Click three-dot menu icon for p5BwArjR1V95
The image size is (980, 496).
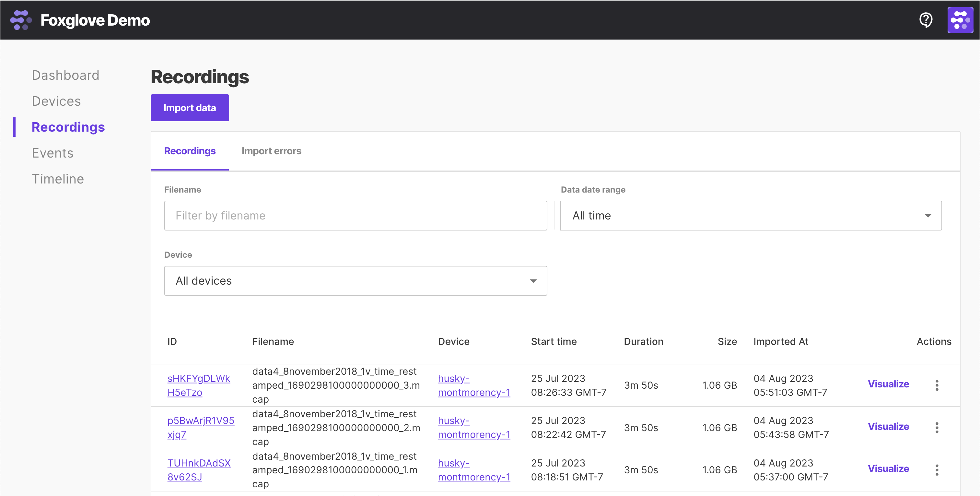(938, 428)
